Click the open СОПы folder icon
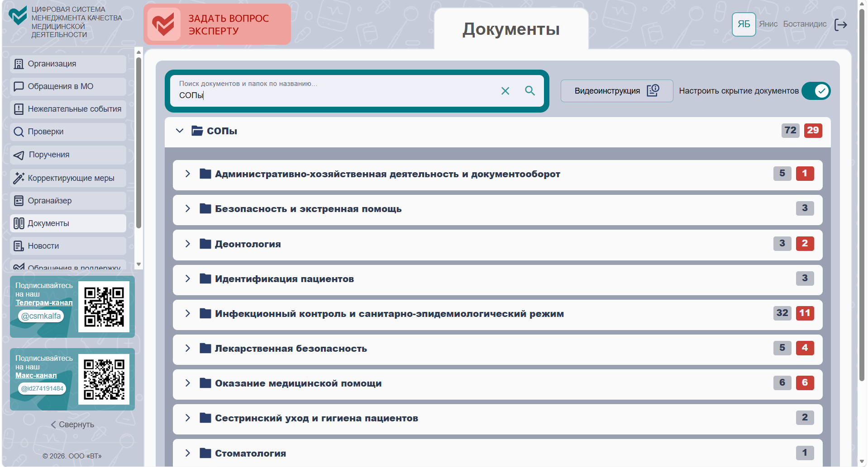Image resolution: width=868 pixels, height=467 pixels. 197,131
